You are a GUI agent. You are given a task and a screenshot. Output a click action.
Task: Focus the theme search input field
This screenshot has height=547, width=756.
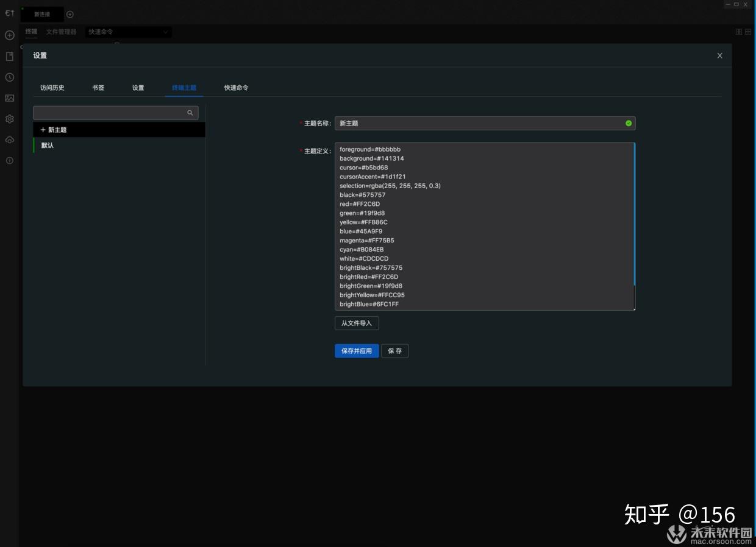[x=116, y=113]
